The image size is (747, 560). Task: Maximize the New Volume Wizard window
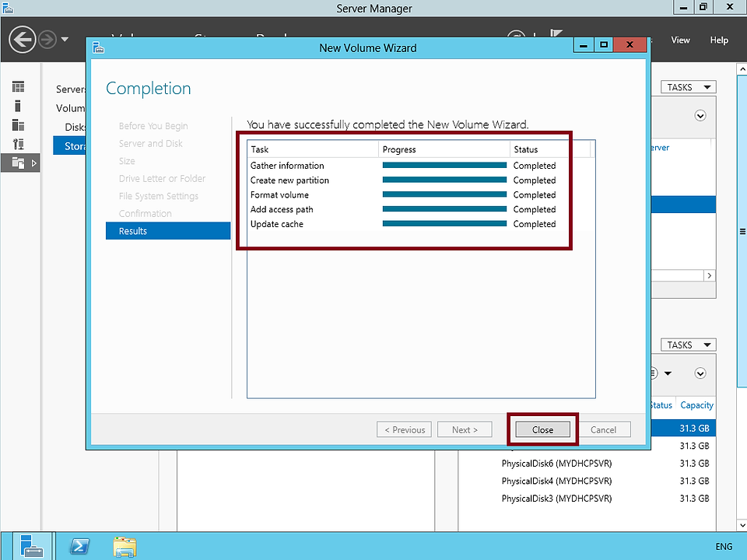[604, 45]
